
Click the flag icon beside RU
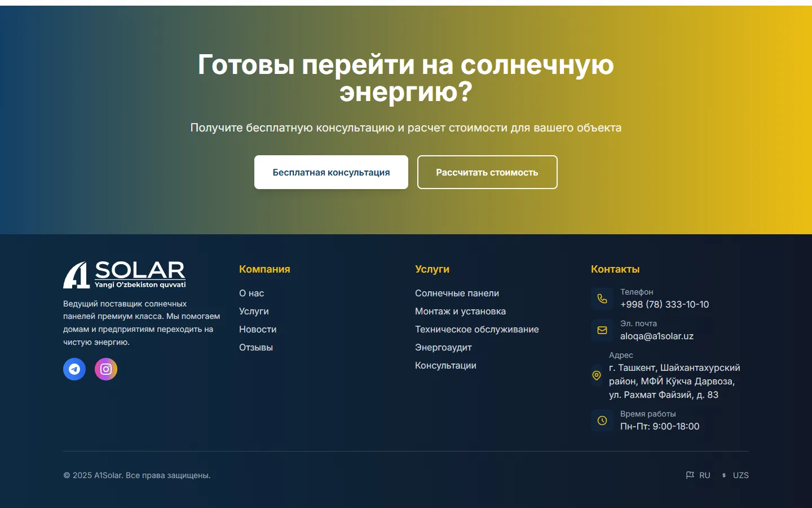pos(690,475)
